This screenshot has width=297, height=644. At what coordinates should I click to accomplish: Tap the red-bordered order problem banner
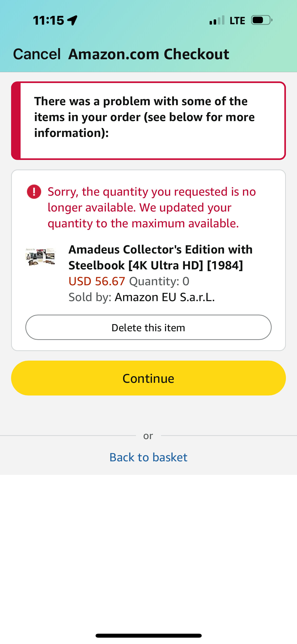148,121
